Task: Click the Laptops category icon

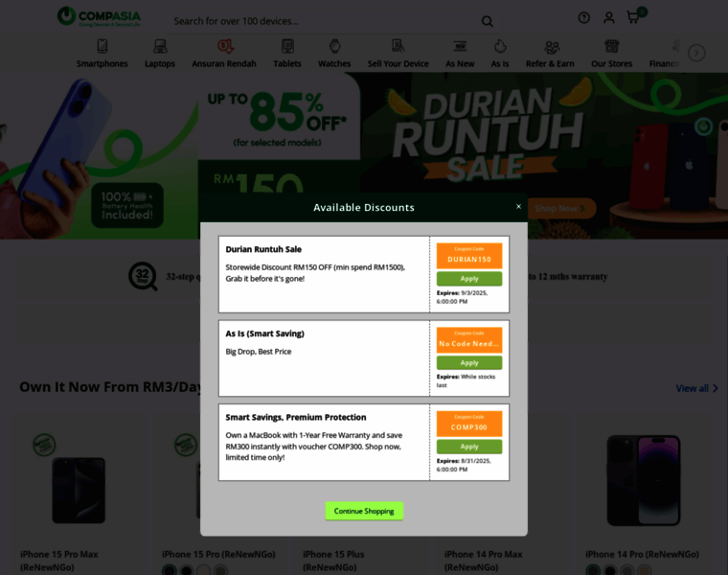Action: (x=160, y=46)
